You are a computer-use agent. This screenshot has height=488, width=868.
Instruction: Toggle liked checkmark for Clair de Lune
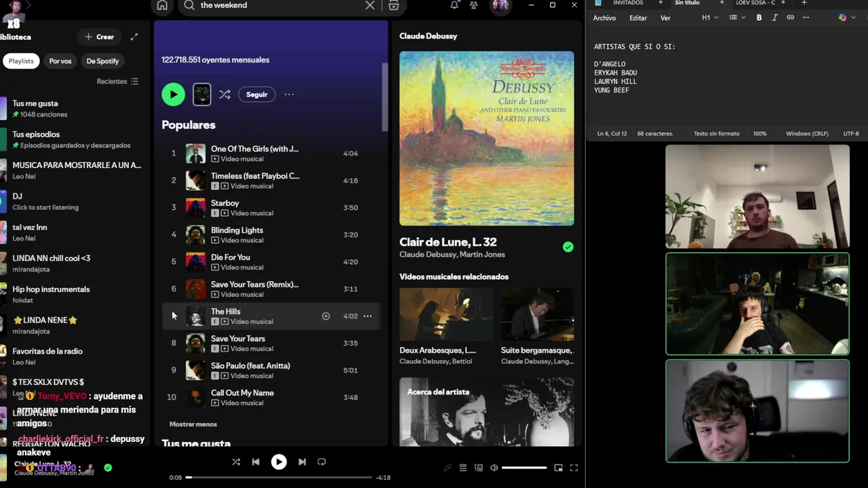(568, 247)
